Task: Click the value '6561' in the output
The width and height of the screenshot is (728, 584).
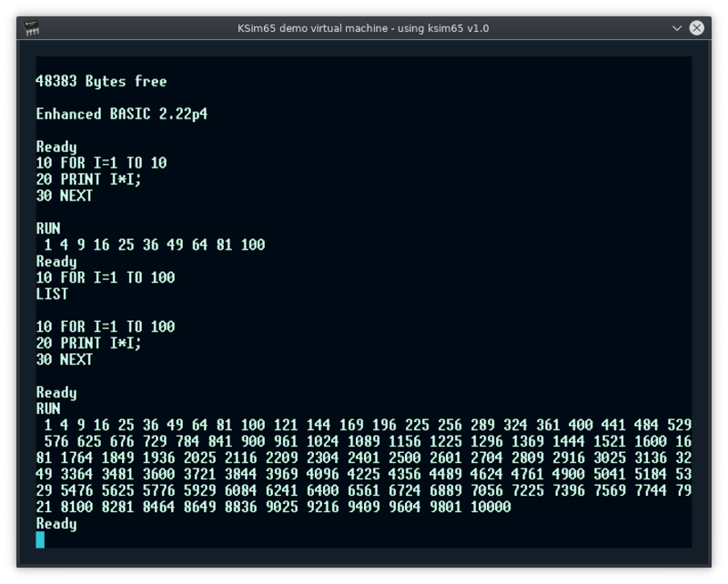Action: 363,490
